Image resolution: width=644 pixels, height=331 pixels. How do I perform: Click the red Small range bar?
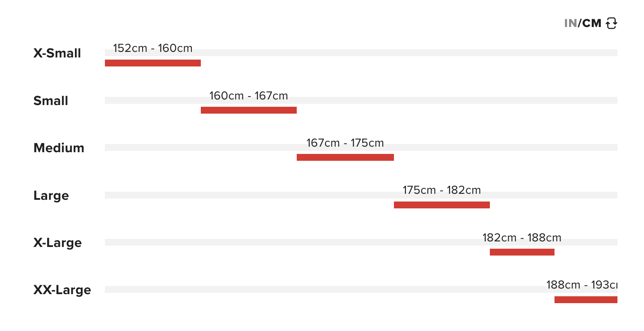click(x=249, y=110)
